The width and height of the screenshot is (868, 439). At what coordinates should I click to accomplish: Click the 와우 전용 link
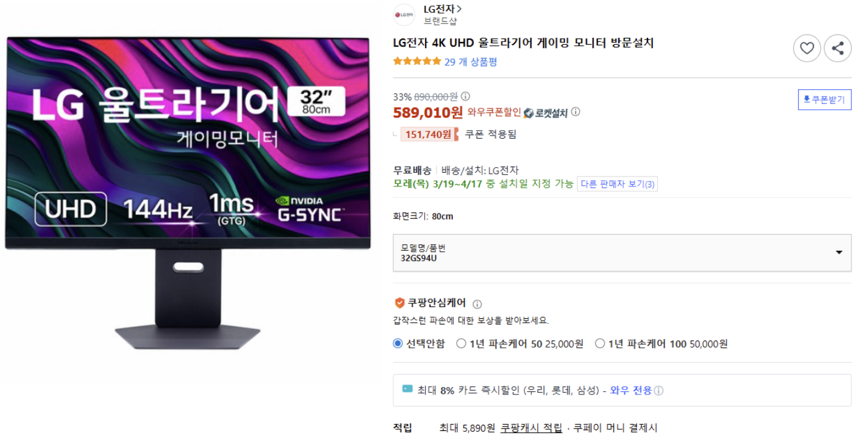click(x=631, y=391)
